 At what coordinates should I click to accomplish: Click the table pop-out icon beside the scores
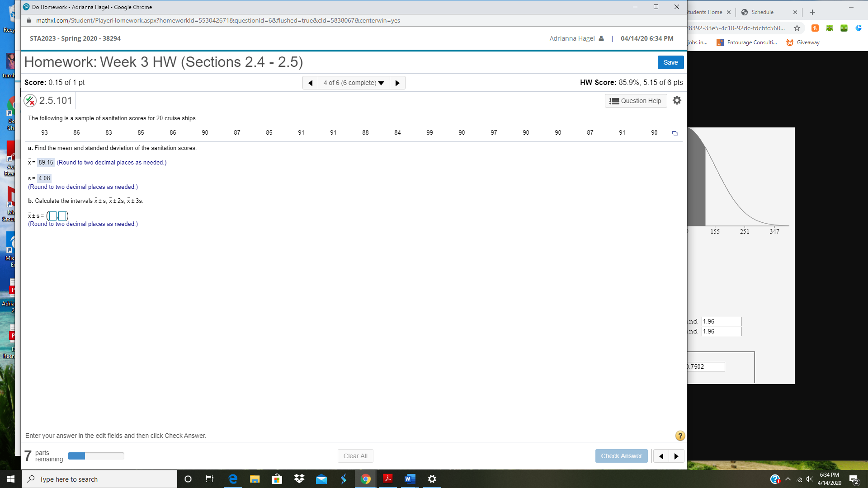coord(675,133)
